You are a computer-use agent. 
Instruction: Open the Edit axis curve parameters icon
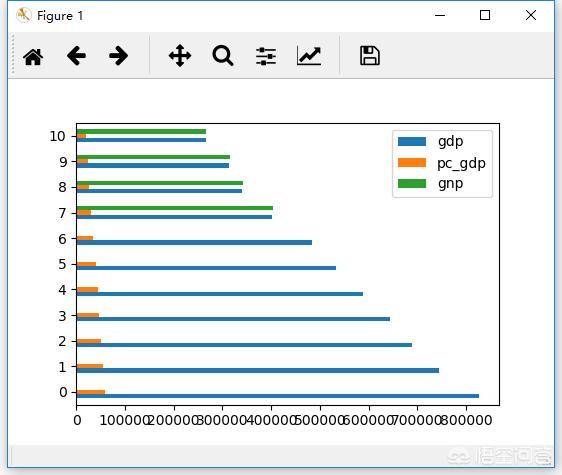[x=309, y=56]
